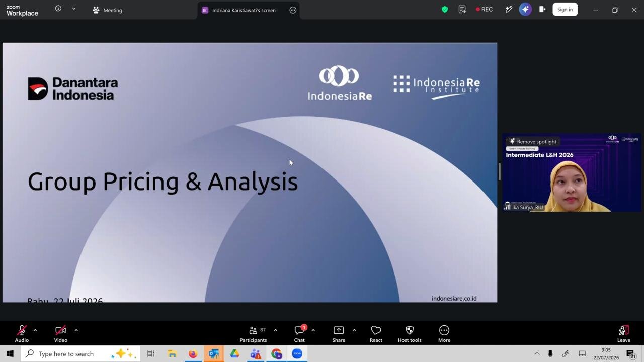This screenshot has height=362, width=644.
Task: Expand the Share options arrow
Action: (354, 330)
